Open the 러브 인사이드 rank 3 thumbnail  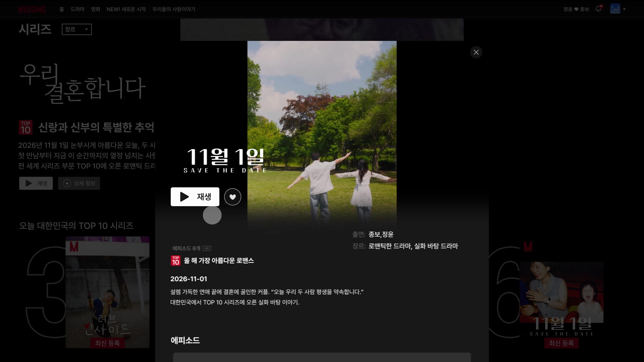pyautogui.click(x=107, y=292)
